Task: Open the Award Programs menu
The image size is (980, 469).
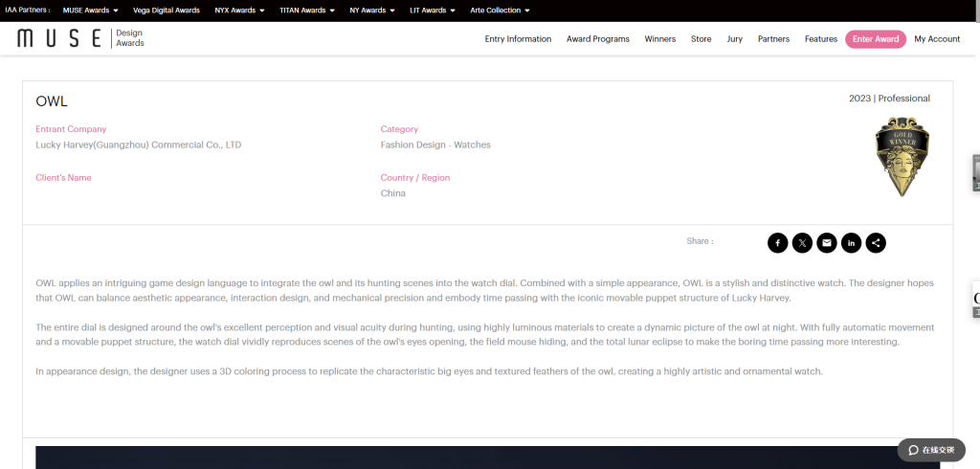Action: point(598,39)
